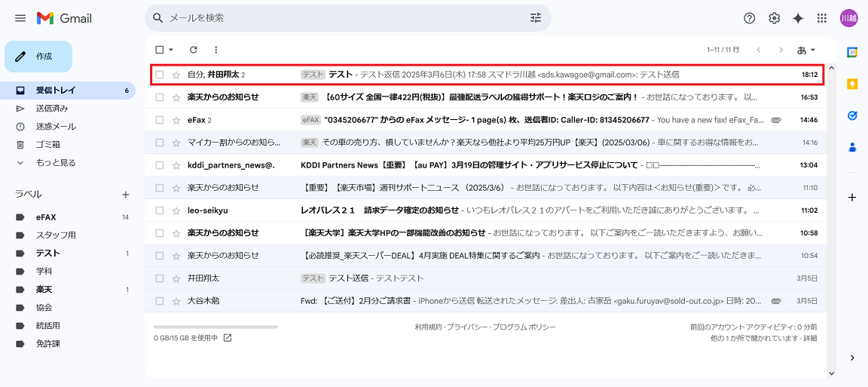This screenshot has width=868, height=387.
Task: Click the Gemini sparkle icon
Action: [798, 18]
